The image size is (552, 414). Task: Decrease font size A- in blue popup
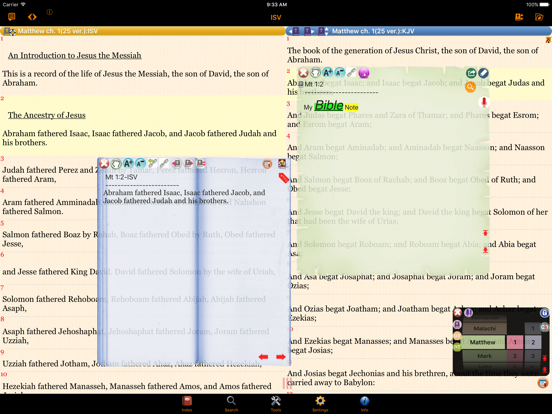pos(140,163)
